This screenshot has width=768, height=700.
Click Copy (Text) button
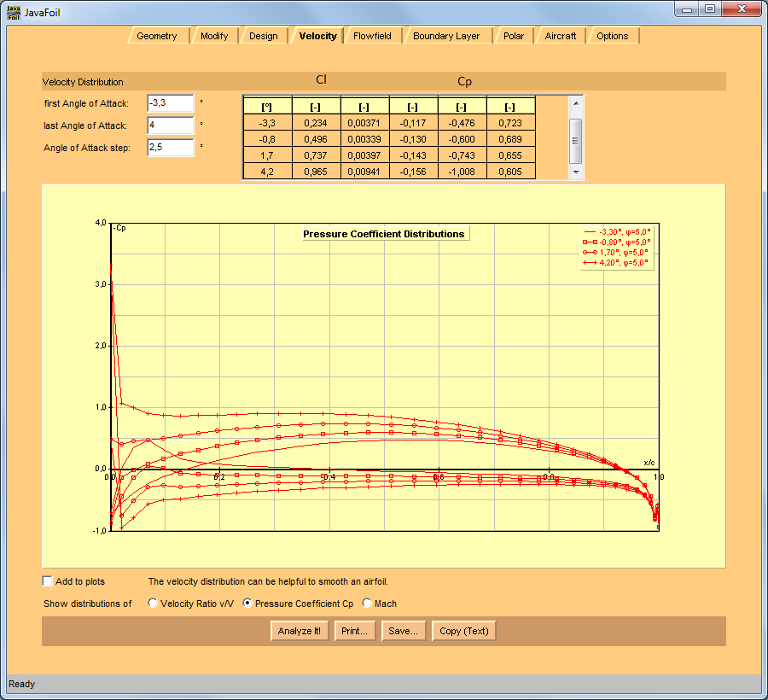coord(464,632)
